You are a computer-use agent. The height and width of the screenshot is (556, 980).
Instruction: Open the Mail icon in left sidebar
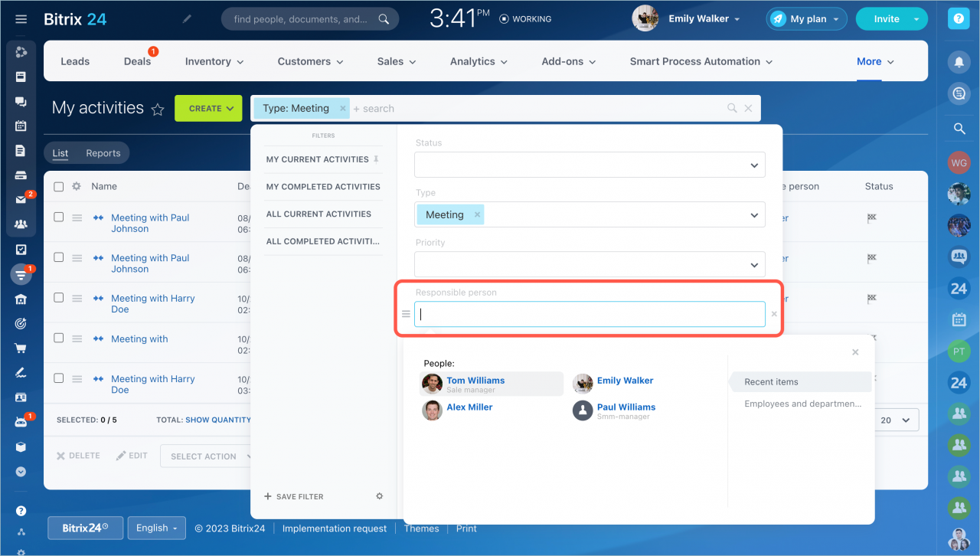click(x=21, y=200)
